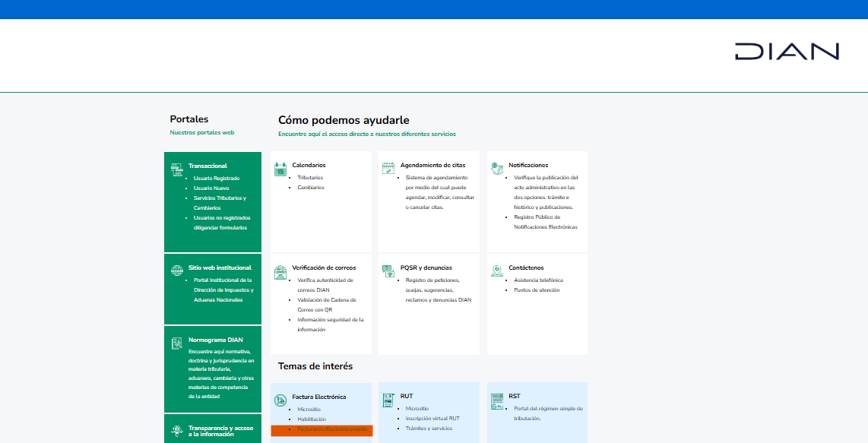Click the Sitio web institucional globe icon
Screen dimensions: 868x443
[176, 271]
